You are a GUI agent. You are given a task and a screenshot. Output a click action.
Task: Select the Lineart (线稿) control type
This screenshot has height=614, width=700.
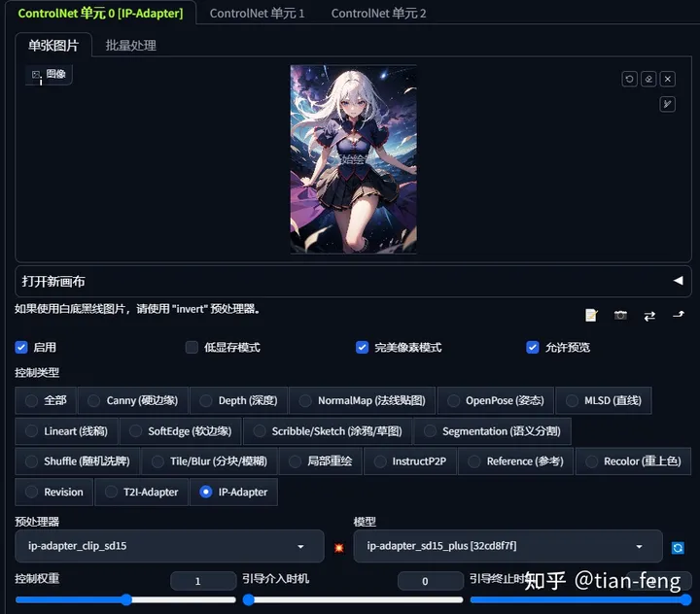66,431
